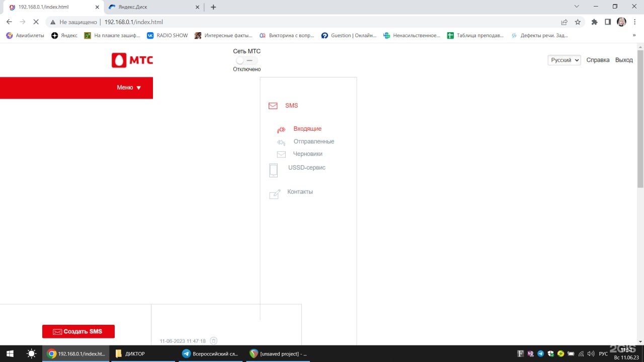Open the Windows Start menu
This screenshot has width=644, height=362.
click(x=10, y=354)
